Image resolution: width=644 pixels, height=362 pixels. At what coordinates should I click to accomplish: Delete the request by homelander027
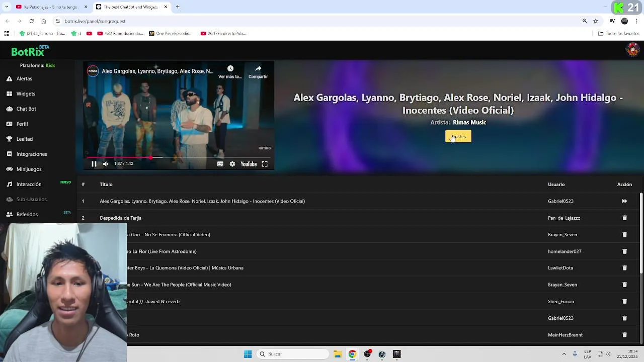tap(624, 251)
